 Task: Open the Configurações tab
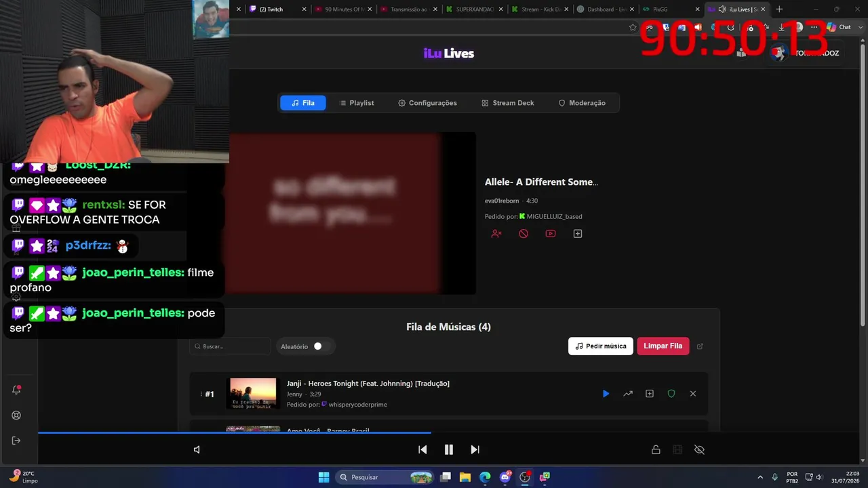tap(427, 103)
